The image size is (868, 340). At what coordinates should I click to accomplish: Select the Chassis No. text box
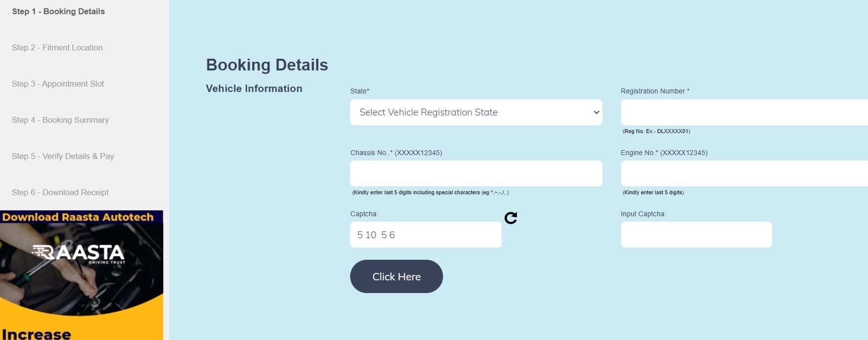point(476,173)
